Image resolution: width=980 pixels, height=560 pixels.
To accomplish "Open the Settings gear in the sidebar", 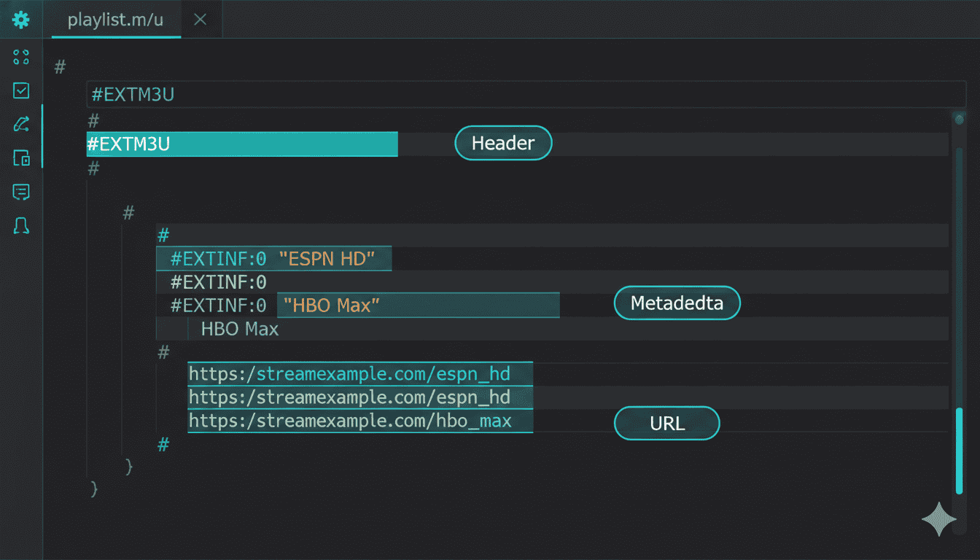I will pos(20,19).
